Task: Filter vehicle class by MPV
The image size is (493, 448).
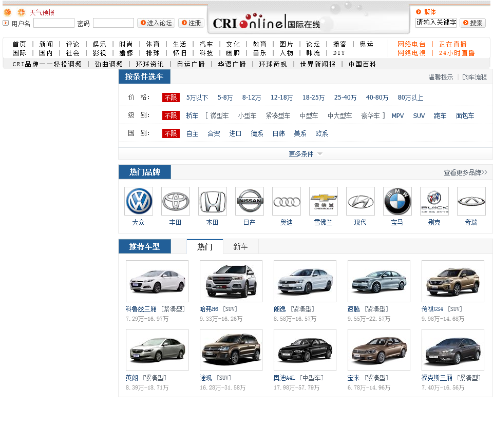Action: coord(397,115)
